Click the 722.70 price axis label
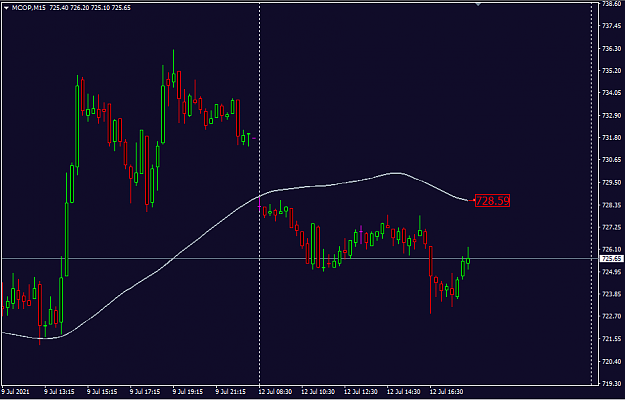This screenshot has height=400, width=625. (x=612, y=316)
